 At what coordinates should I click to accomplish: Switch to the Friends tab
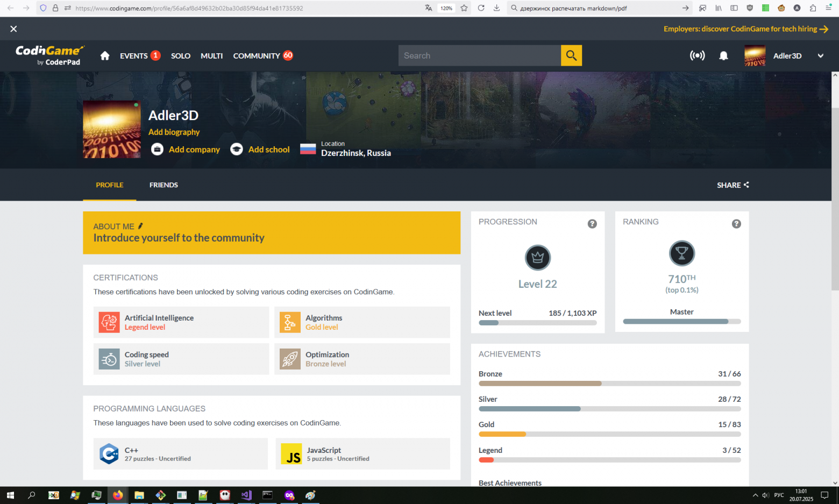click(163, 185)
